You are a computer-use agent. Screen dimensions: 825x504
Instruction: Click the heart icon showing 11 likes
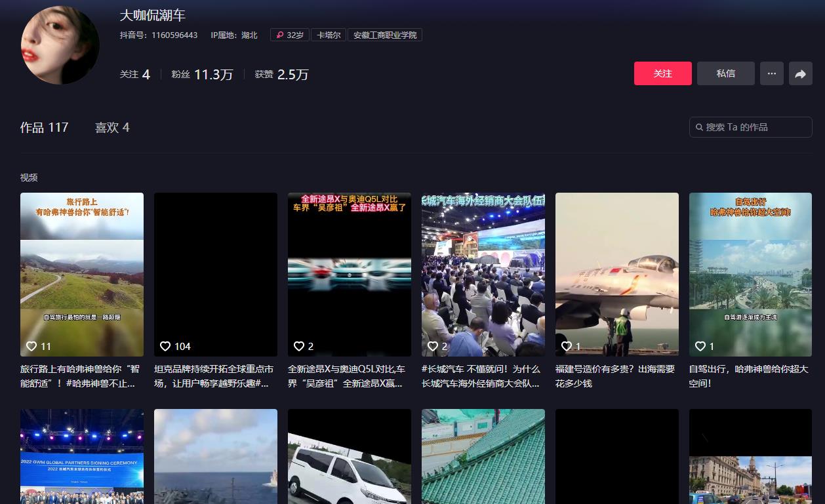coord(31,346)
